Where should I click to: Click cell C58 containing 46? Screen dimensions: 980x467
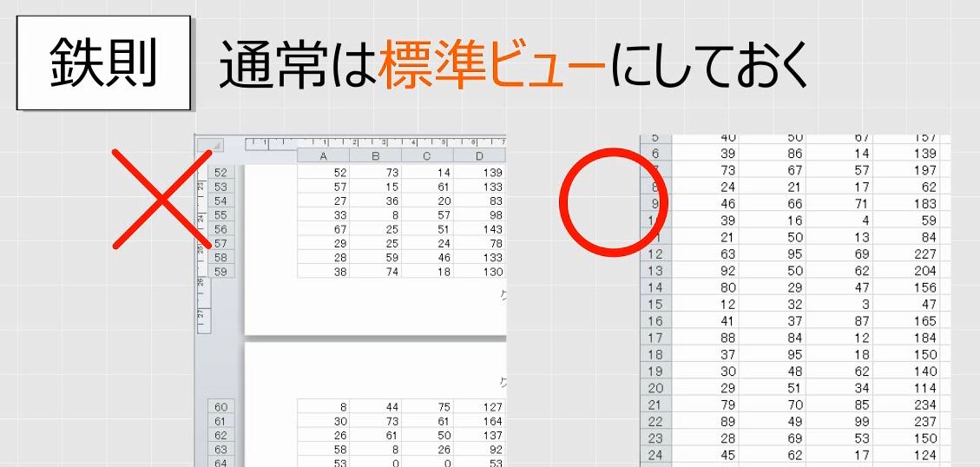point(427,257)
